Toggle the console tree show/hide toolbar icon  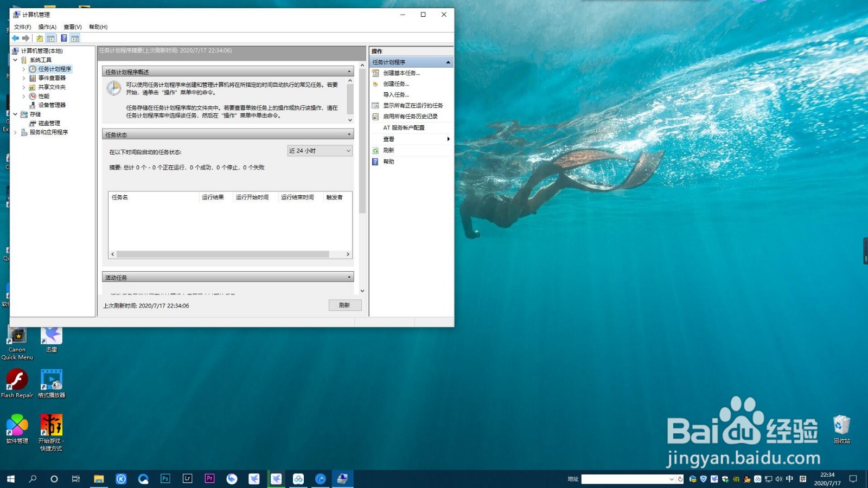50,38
